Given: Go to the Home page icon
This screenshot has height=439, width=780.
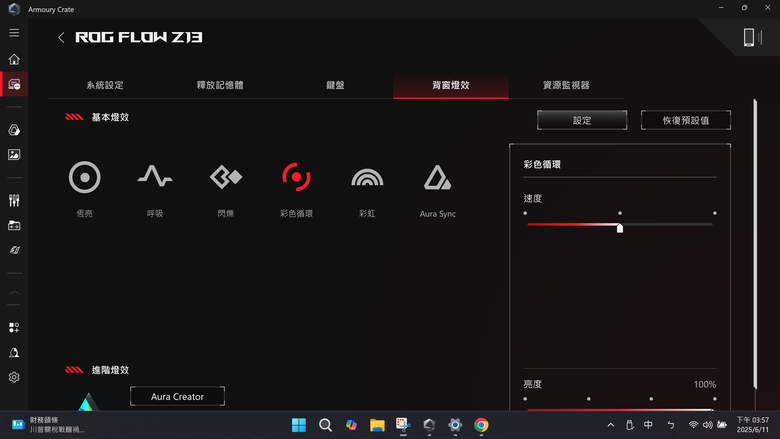Looking at the screenshot, I should tap(14, 59).
